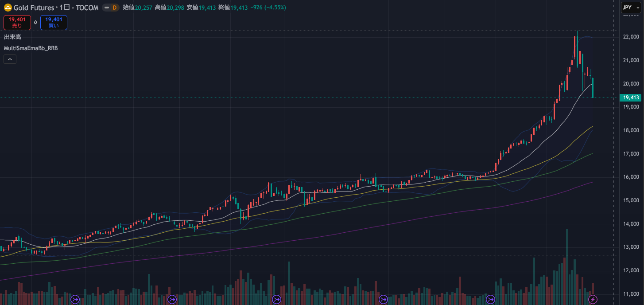Click the 16,000 label on the price axis

click(x=630, y=177)
